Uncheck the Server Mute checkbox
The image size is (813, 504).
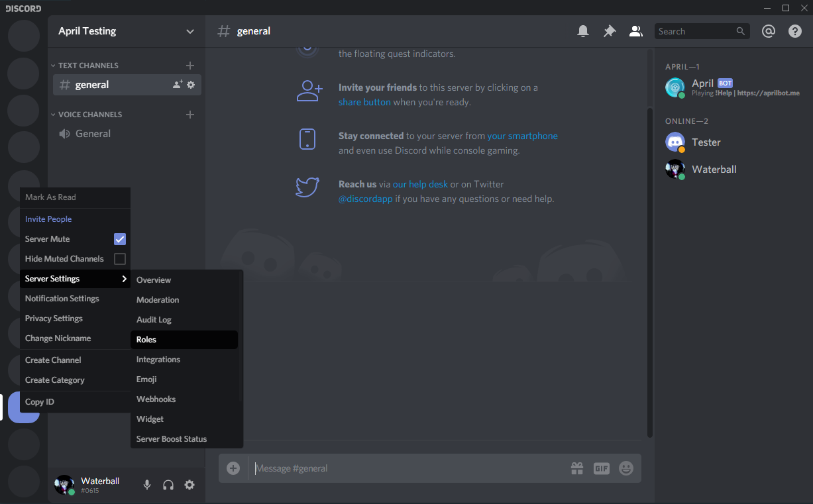click(120, 238)
